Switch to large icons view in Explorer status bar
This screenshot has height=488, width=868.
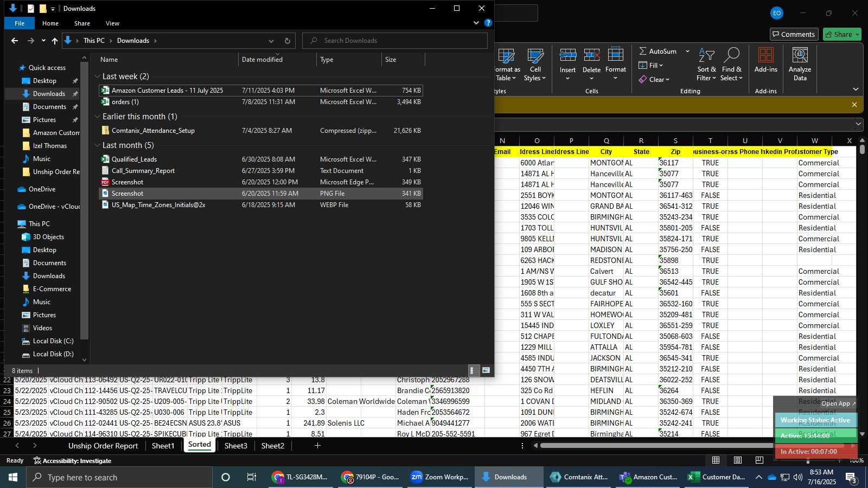tap(486, 370)
